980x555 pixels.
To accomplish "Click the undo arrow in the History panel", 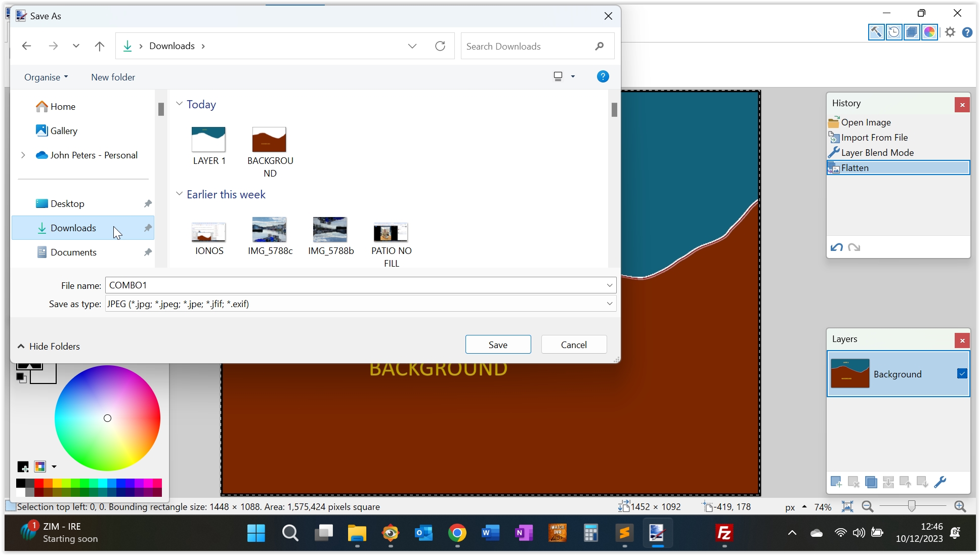I will point(836,247).
